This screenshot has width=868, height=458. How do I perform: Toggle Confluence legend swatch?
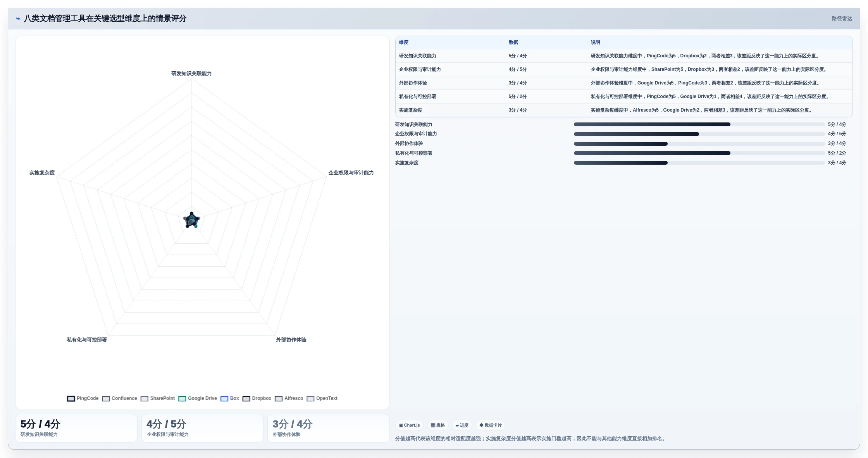(x=106, y=399)
